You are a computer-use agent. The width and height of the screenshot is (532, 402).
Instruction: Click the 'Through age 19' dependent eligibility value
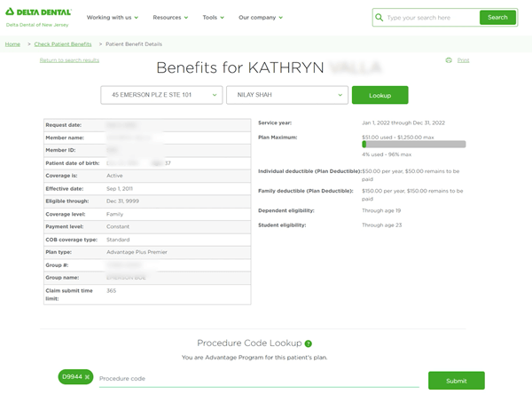tap(381, 210)
